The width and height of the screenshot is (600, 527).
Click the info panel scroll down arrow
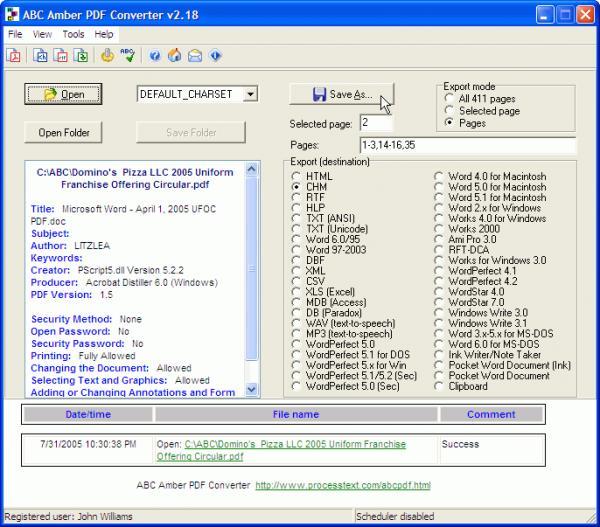click(251, 390)
